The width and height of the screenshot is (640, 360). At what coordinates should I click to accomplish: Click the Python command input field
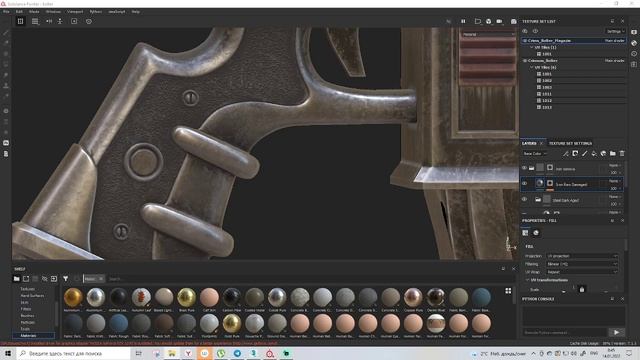pos(565,332)
